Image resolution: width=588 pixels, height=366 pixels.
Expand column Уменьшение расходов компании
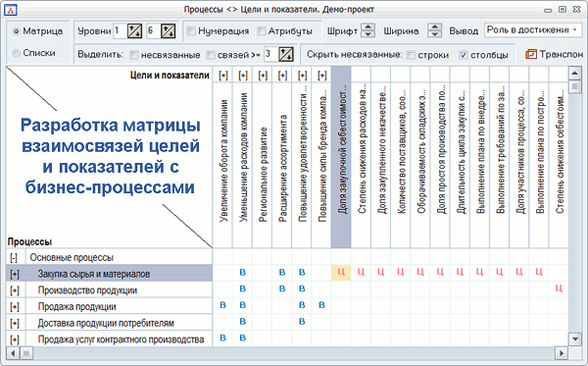(x=243, y=76)
